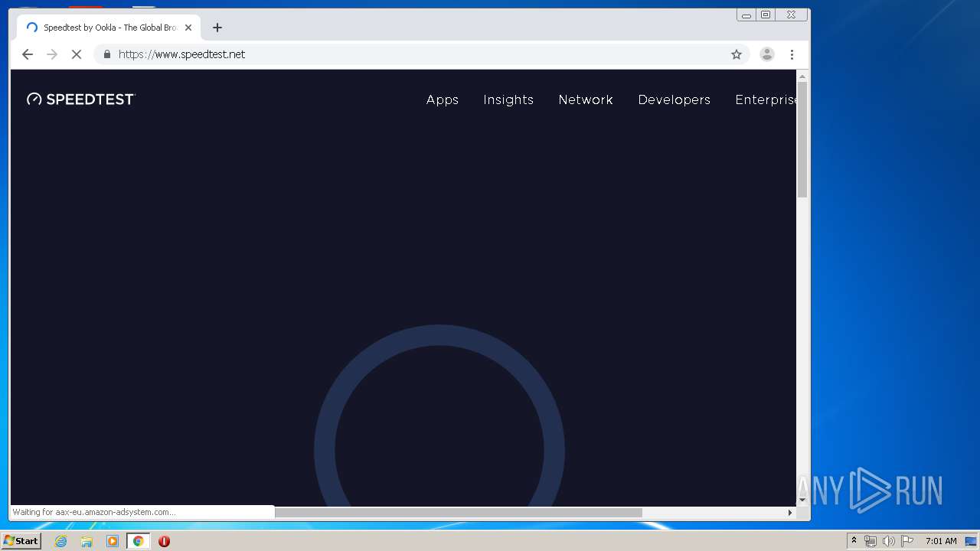The width and height of the screenshot is (980, 551).
Task: Restore down the Chrome window
Action: click(x=766, y=15)
